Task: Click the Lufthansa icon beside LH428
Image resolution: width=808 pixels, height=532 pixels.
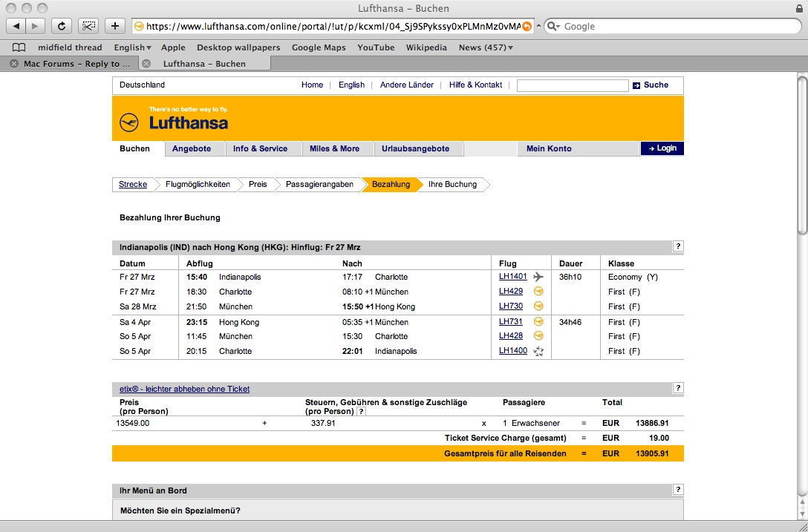Action: pos(538,336)
